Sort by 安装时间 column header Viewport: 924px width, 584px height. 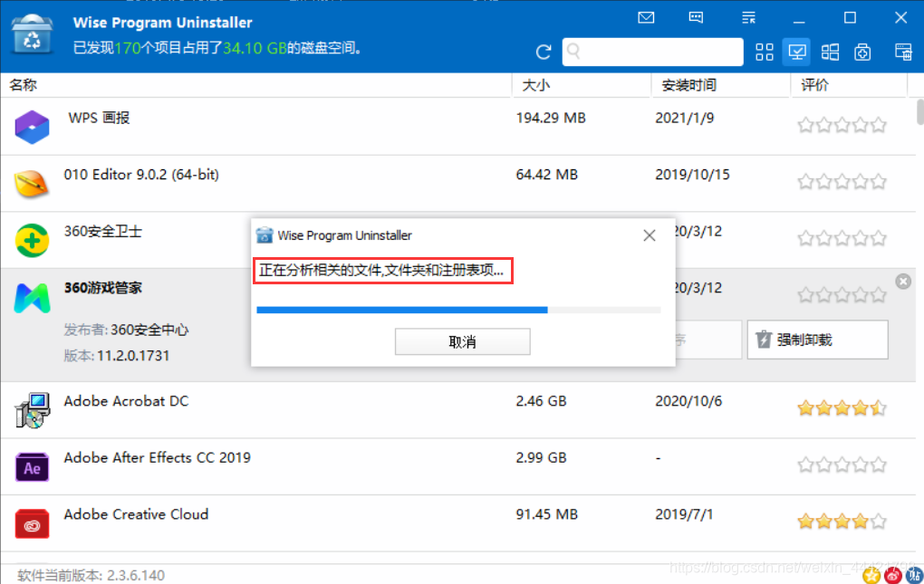(x=688, y=85)
